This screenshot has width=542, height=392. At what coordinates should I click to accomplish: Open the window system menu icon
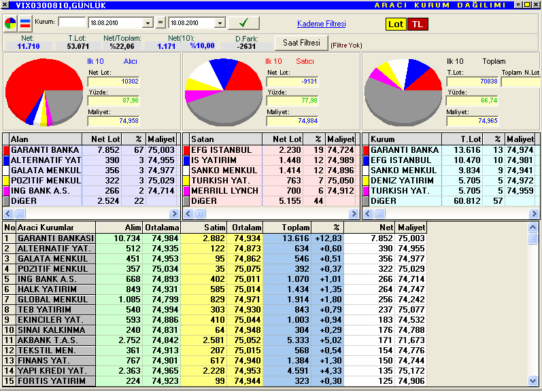coord(5,5)
